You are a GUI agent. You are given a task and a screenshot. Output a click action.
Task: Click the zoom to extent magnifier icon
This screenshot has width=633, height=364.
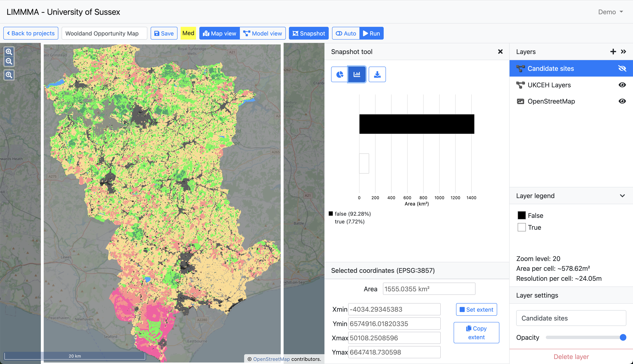coord(9,75)
